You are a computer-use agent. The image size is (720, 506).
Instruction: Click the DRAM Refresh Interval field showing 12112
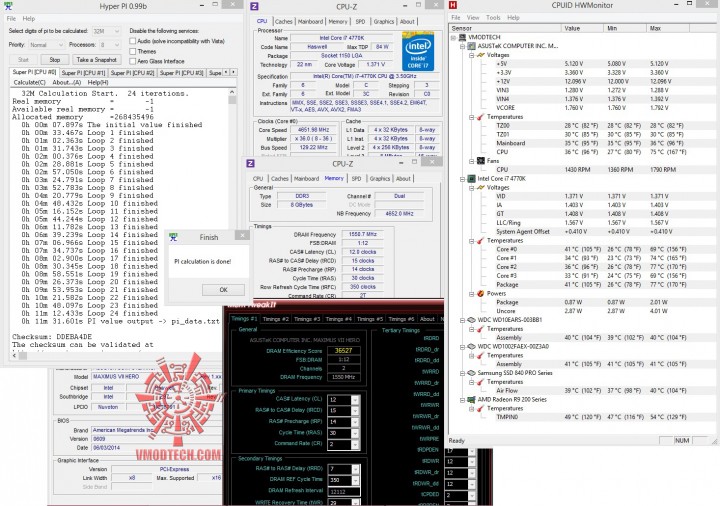(343, 491)
